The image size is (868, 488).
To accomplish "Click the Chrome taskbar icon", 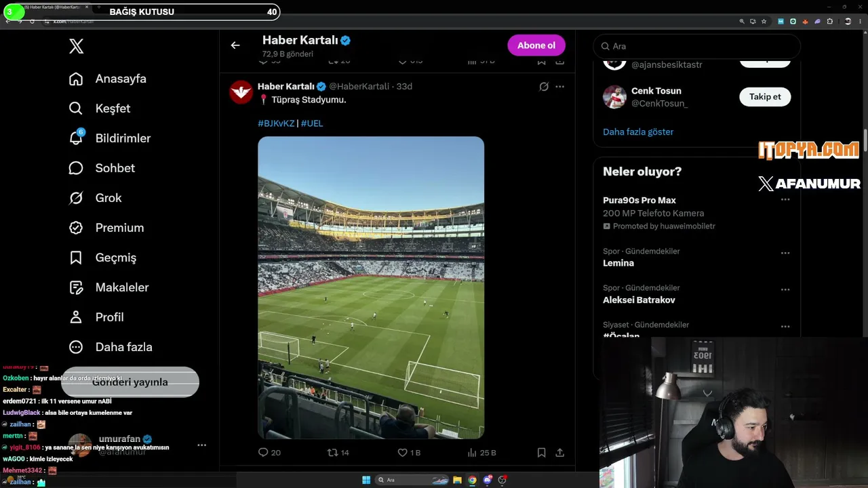I will click(x=473, y=480).
